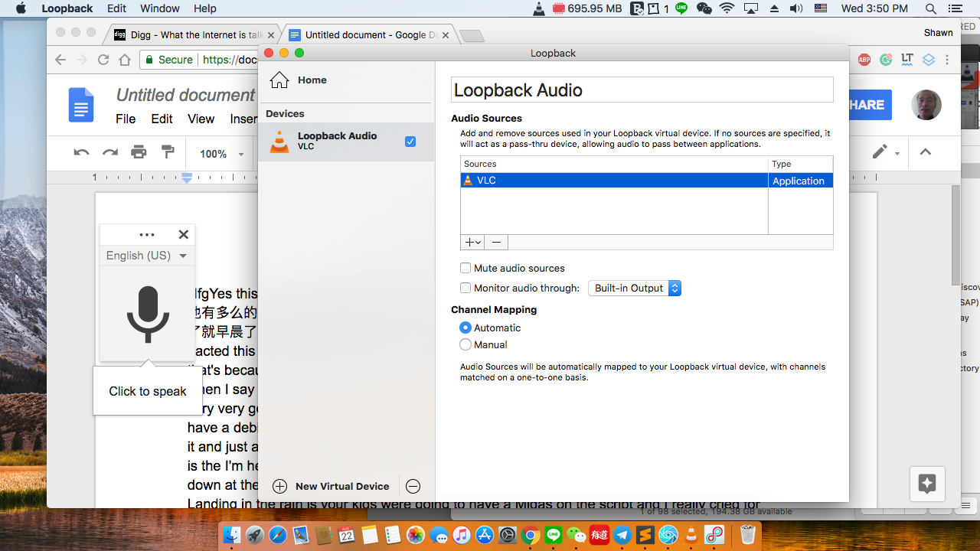This screenshot has height=551, width=980.
Task: Close the voice typing panel
Action: pyautogui.click(x=183, y=234)
